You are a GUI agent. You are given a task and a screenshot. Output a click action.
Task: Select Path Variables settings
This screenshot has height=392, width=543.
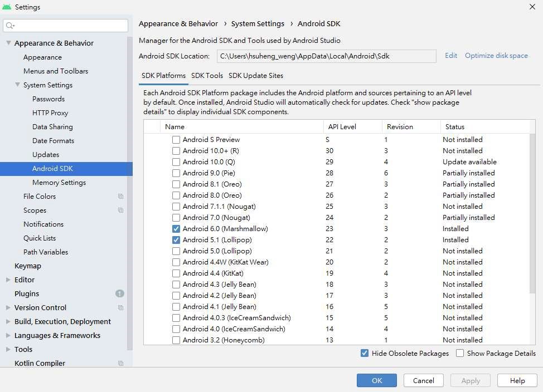[46, 252]
